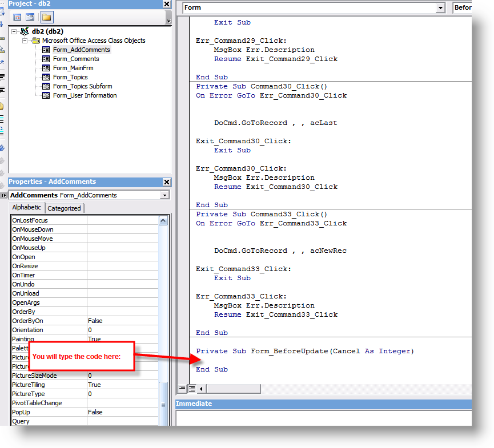Viewport: 494px width, 448px height.
Task: Click the DoCmd.GoToRecord acLast line
Action: [x=276, y=123]
